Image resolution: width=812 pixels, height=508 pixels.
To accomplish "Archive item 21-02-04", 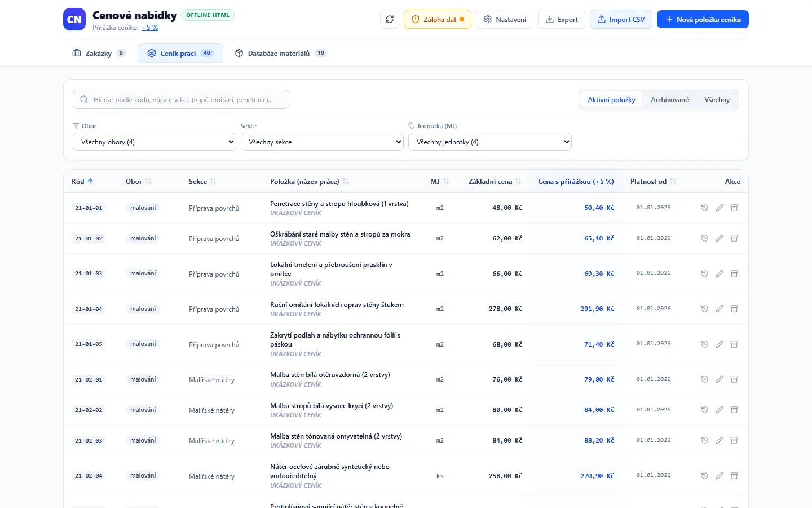I will pos(734,476).
